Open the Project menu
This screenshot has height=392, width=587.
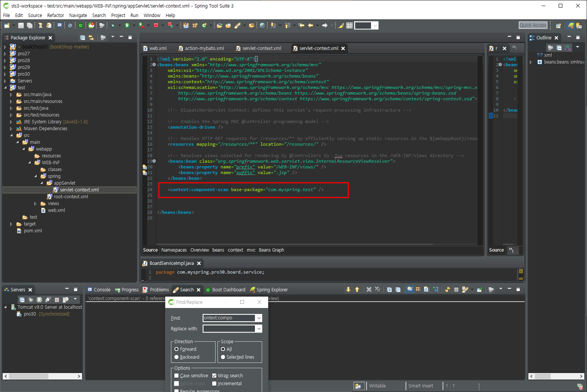(118, 16)
